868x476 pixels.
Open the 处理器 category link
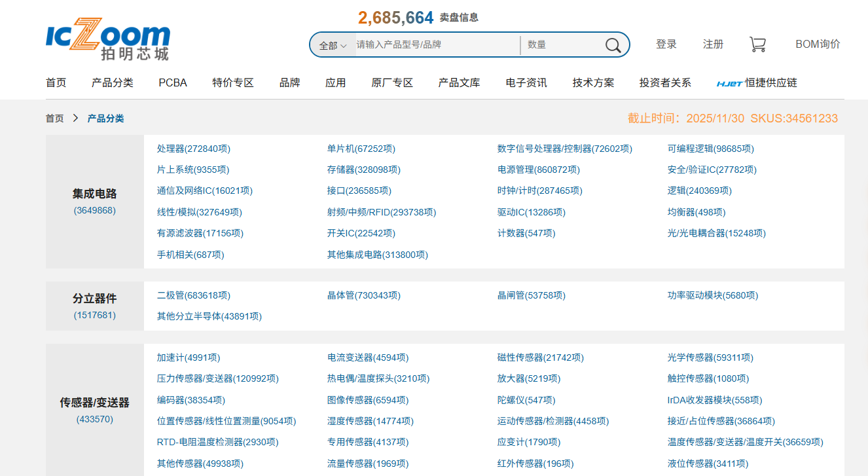[194, 149]
